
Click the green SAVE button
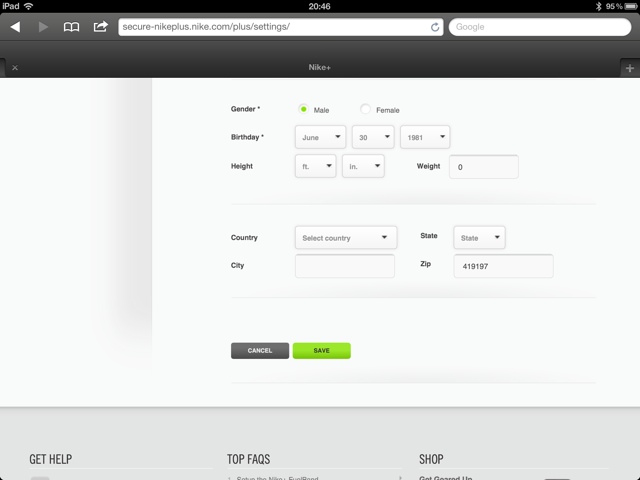click(x=322, y=351)
